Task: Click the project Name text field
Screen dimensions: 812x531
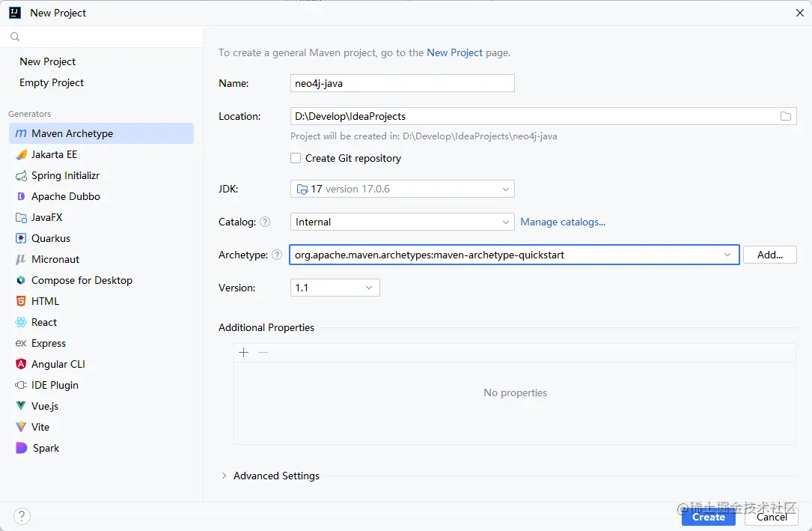Action: (402, 83)
